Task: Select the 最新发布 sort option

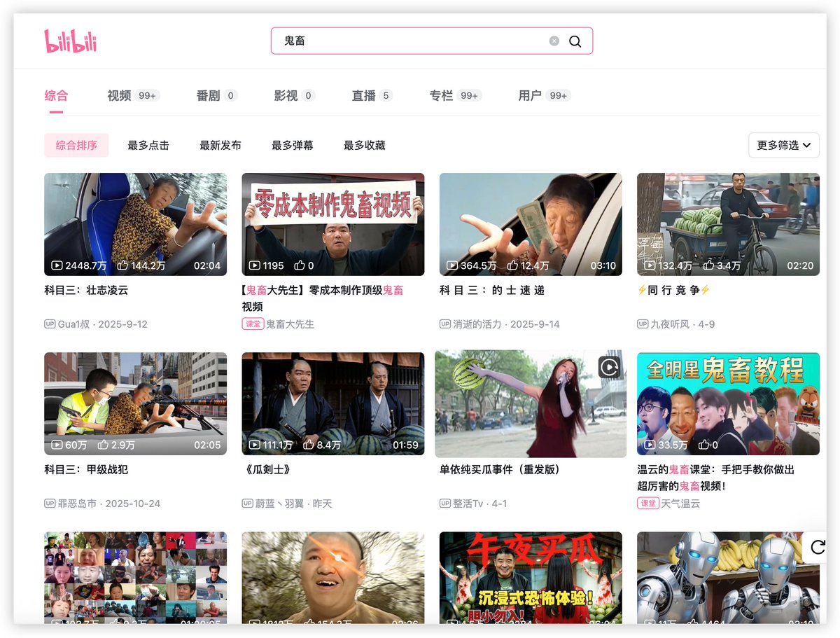Action: pos(221,145)
